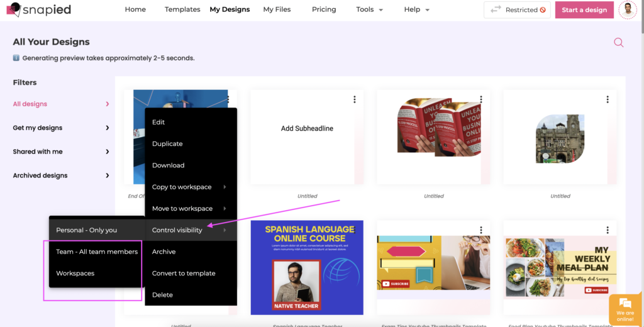The image size is (644, 327).
Task: Open the Exam Tips YouTube thumbnail design
Action: [x=433, y=267]
